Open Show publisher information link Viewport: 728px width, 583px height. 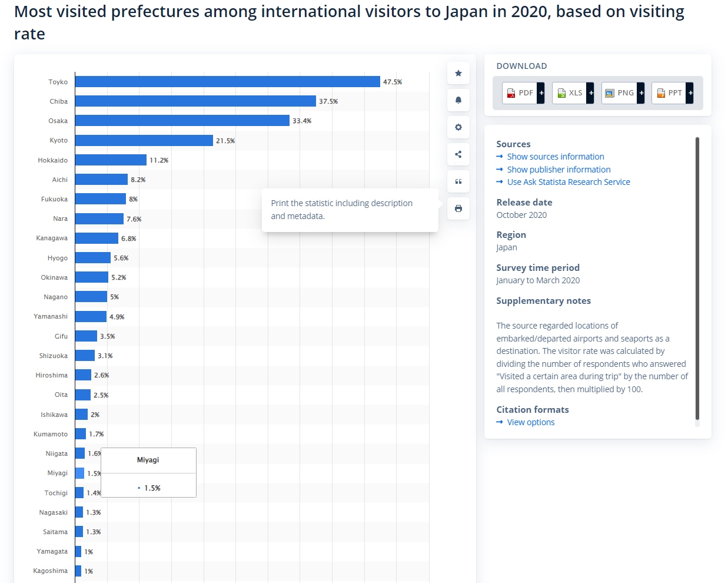point(559,170)
